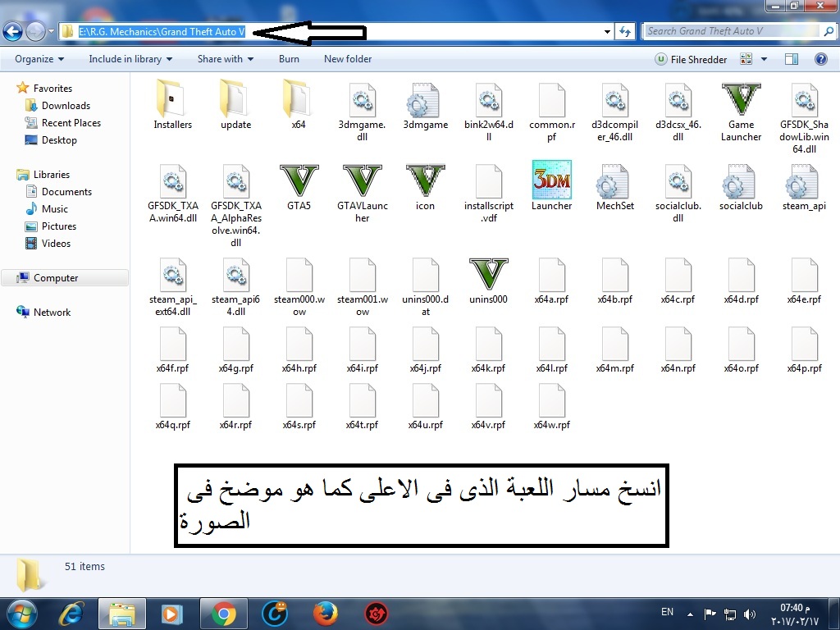
Task: Open the Organize dropdown menu
Action: point(39,59)
